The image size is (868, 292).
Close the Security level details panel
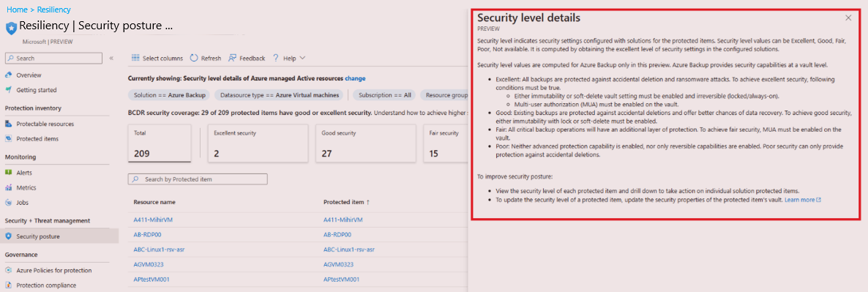tap(848, 18)
